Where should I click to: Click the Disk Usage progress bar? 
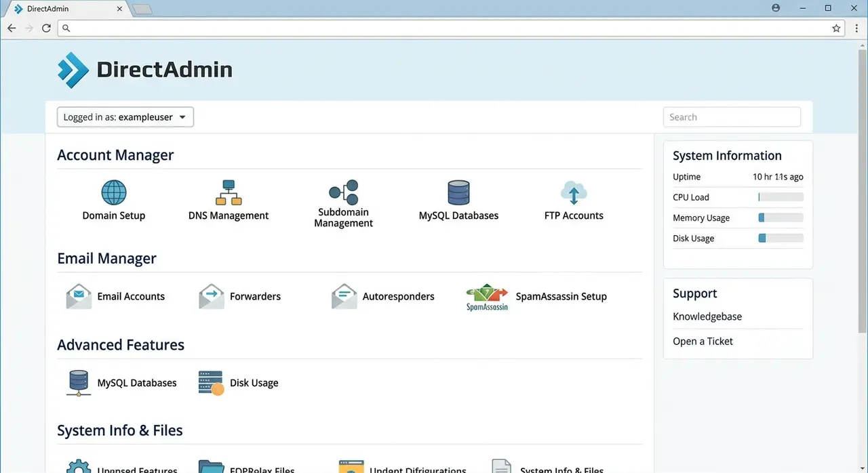point(781,239)
